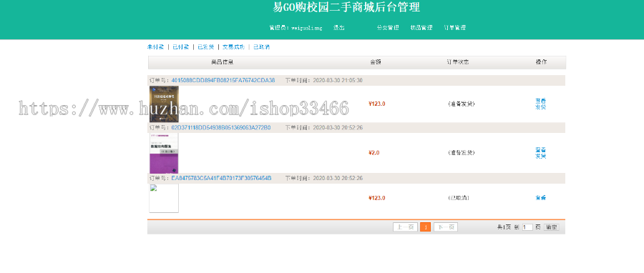This screenshot has height=273, width=644.
Task: Go to next page with 下一页
Action: [x=446, y=227]
